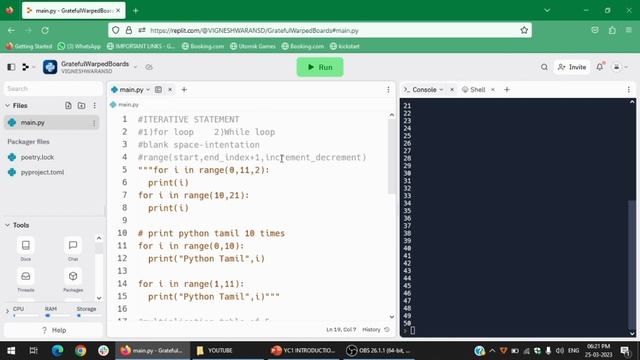Click the editor tab layout icon
Screen dimensions: 640x360
(x=158, y=89)
